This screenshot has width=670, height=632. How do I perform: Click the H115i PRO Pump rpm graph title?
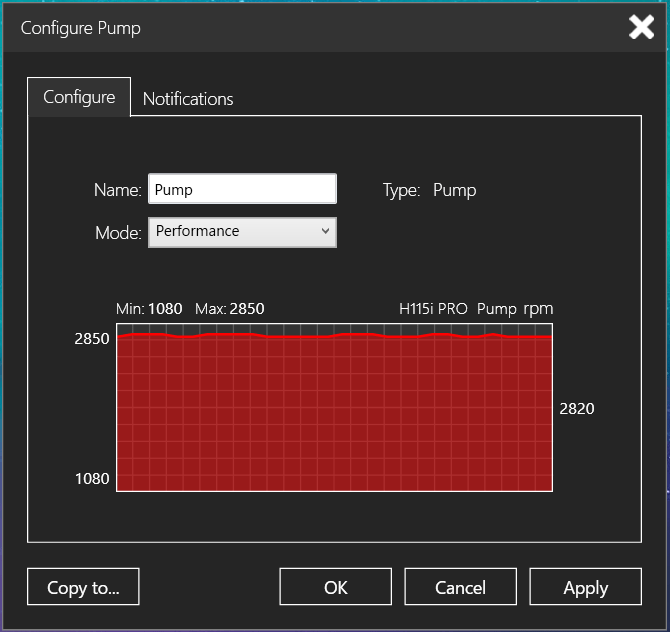click(476, 309)
